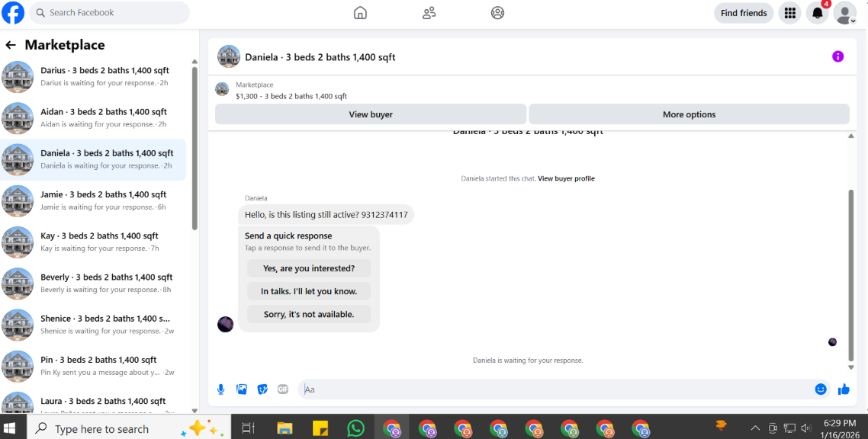
Task: Open WhatsApp from the taskbar
Action: click(355, 428)
